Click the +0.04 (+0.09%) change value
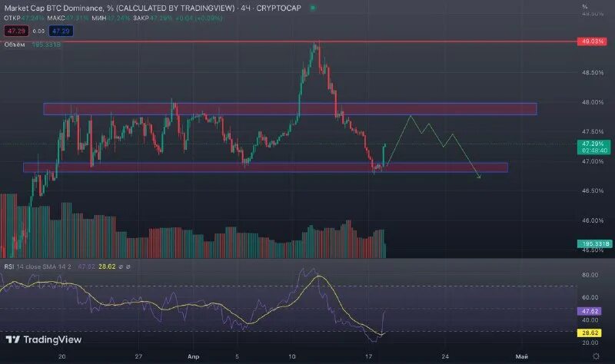Viewport: 615px width, 364px height. coord(199,18)
